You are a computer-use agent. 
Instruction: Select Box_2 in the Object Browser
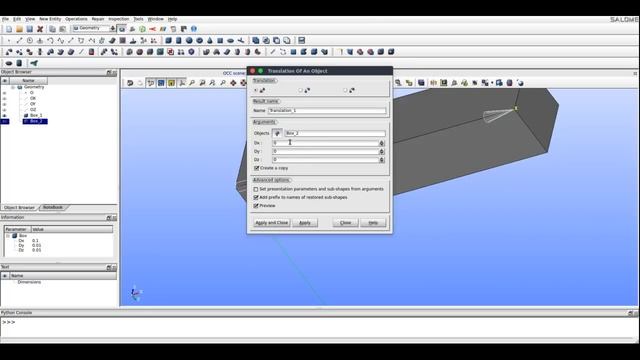(x=36, y=121)
